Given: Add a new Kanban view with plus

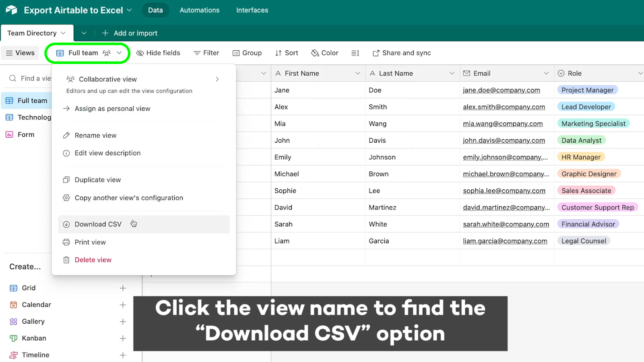Looking at the screenshot, I should tap(123, 339).
